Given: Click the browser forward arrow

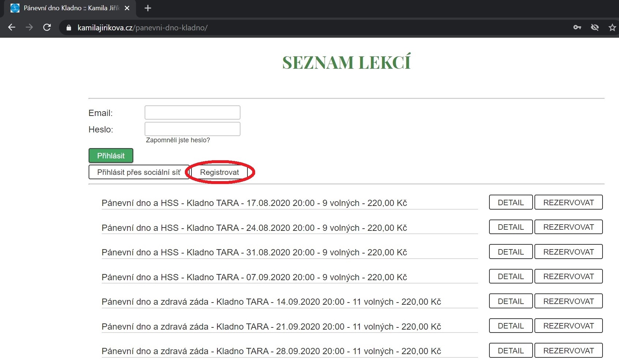Looking at the screenshot, I should [x=29, y=27].
